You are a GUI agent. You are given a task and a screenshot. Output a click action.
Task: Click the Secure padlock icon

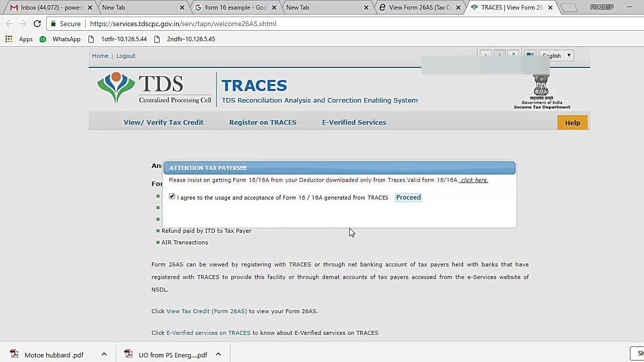53,24
